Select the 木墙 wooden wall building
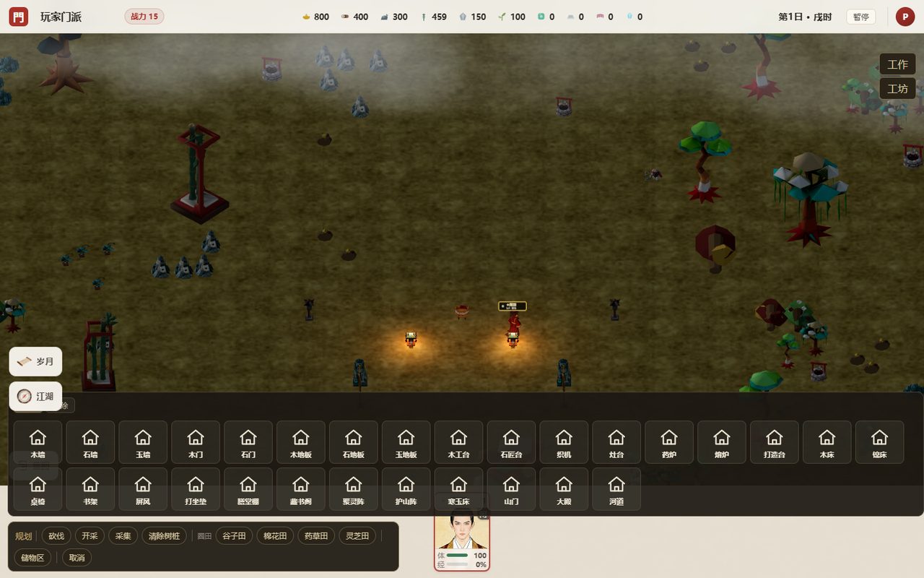 point(38,442)
